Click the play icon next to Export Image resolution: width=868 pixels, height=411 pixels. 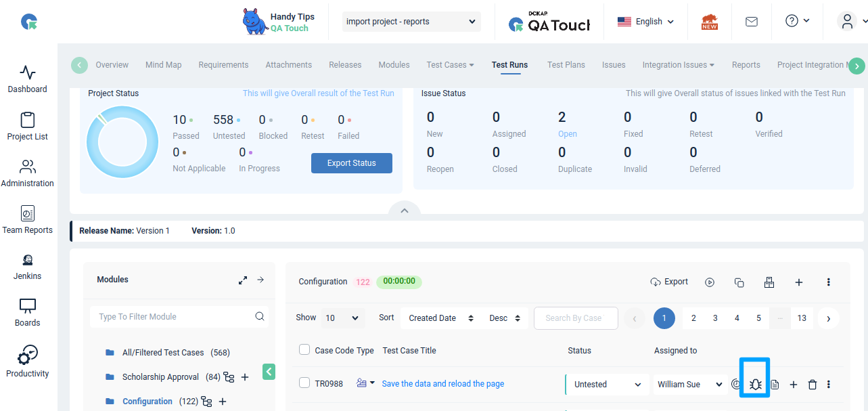pos(710,282)
